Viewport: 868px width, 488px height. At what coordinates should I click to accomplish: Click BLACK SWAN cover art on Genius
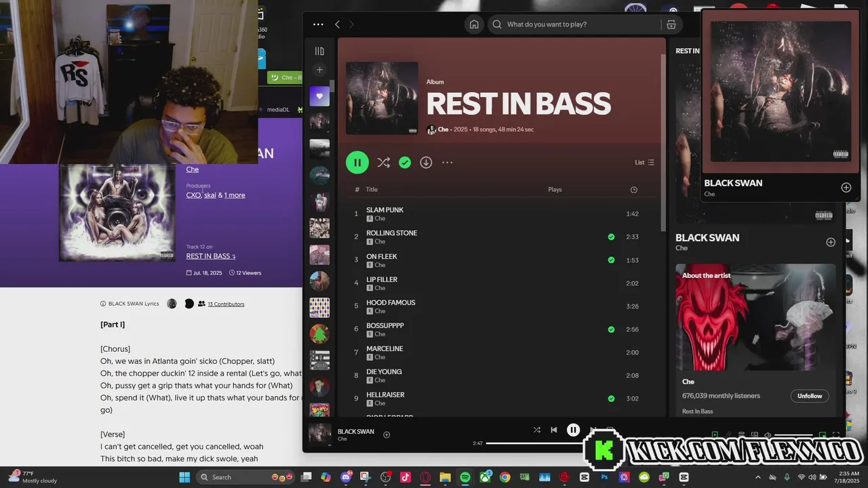pos(117,213)
